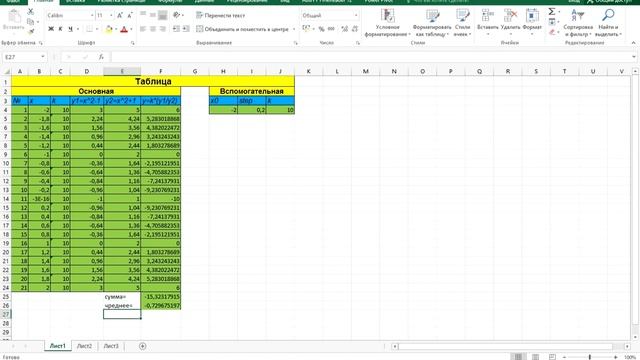Image resolution: width=640 pixels, height=360 pixels.
Task: Open the Calibri font name dropdown
Action: pos(92,16)
